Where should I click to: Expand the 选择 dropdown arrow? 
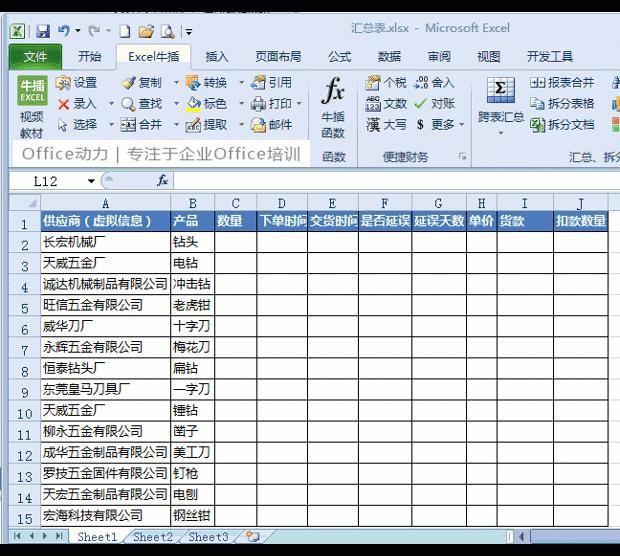pos(111,125)
